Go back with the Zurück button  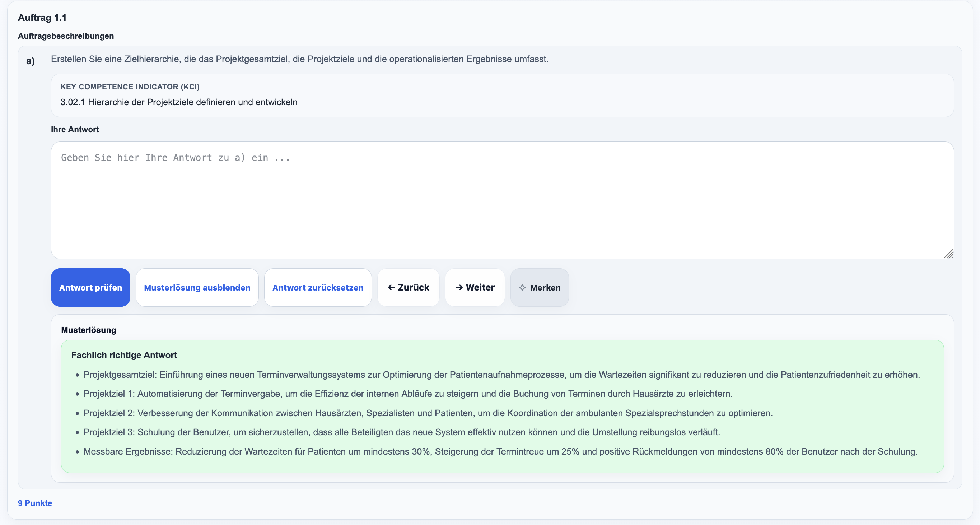pyautogui.click(x=408, y=287)
